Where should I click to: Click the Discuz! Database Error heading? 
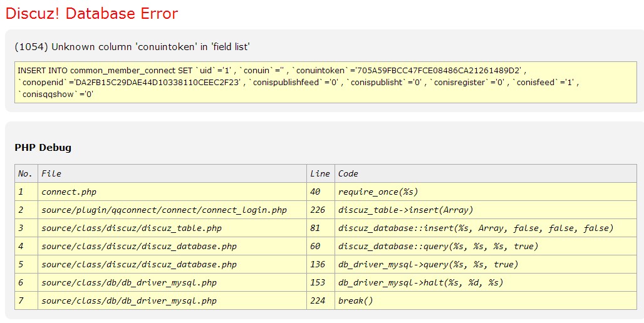coord(91,14)
